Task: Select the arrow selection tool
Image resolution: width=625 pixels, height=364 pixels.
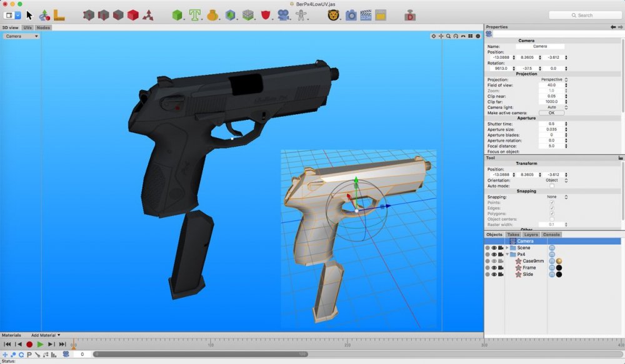Action: click(x=29, y=15)
